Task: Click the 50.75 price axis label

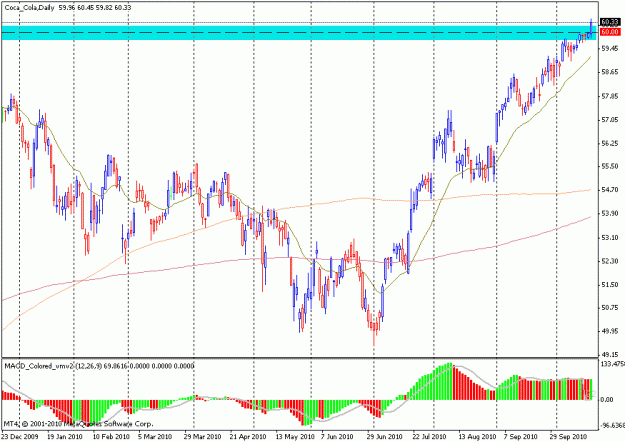Action: click(x=610, y=308)
